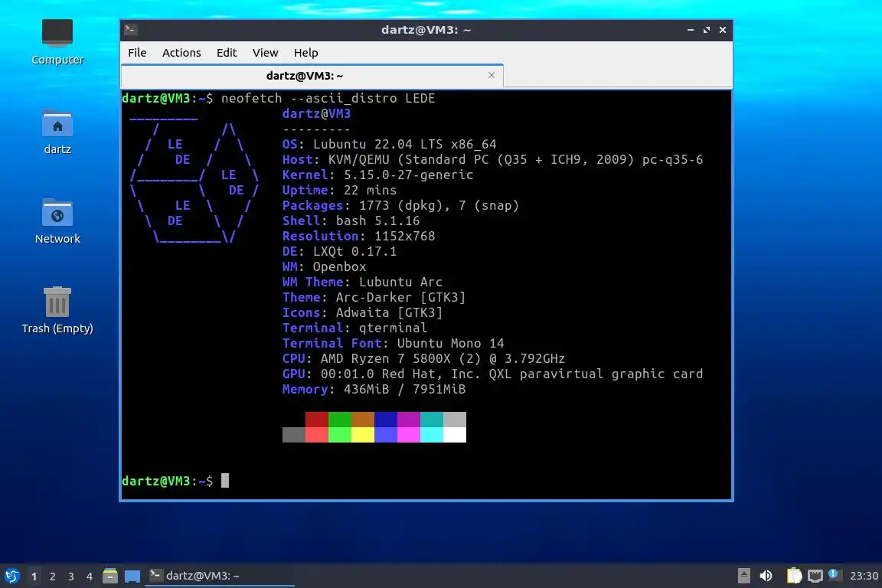Select the Trash (Empty) desktop icon

pos(57,310)
